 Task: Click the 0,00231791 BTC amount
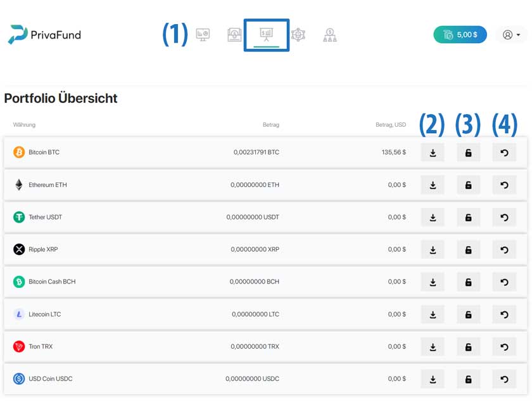(x=256, y=152)
